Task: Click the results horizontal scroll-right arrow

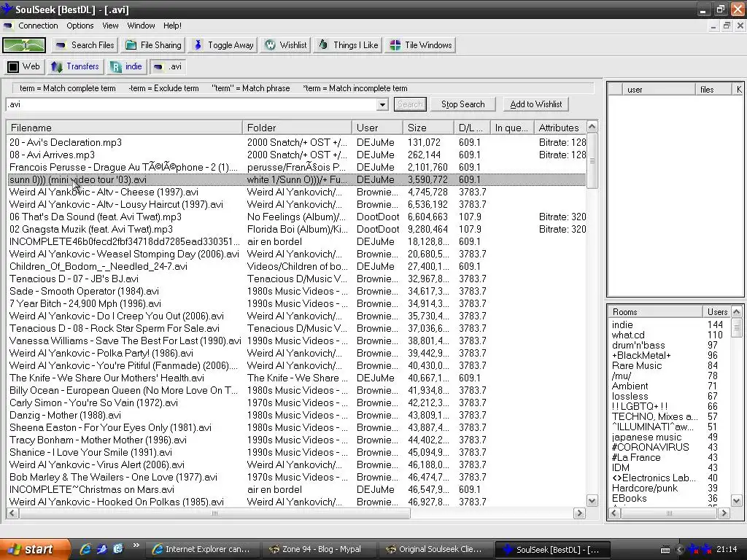Action: (580, 513)
